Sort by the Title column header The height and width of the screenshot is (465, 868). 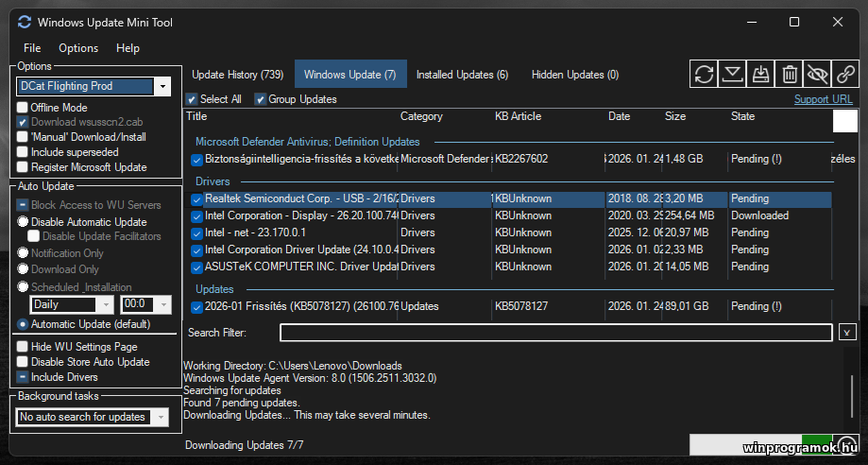[x=196, y=116]
